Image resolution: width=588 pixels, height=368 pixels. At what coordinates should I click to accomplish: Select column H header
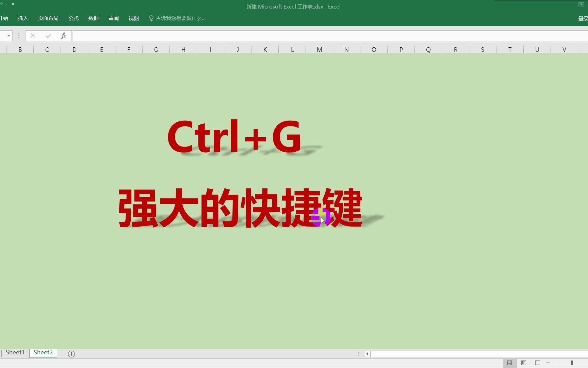click(183, 49)
